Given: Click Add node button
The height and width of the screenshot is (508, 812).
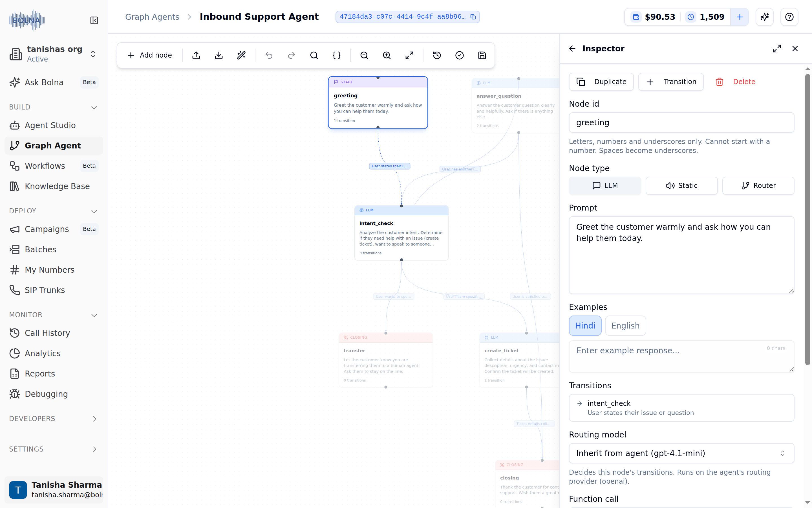Looking at the screenshot, I should point(150,55).
